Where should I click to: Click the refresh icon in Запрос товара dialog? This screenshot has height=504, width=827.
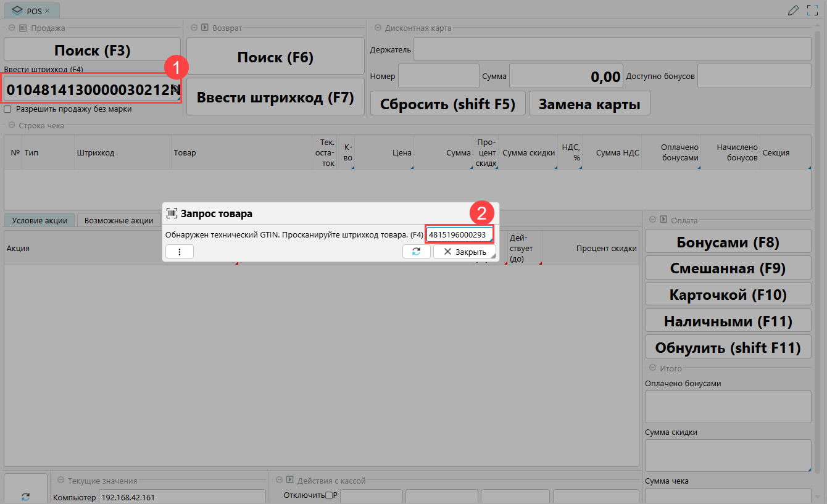[x=417, y=252]
